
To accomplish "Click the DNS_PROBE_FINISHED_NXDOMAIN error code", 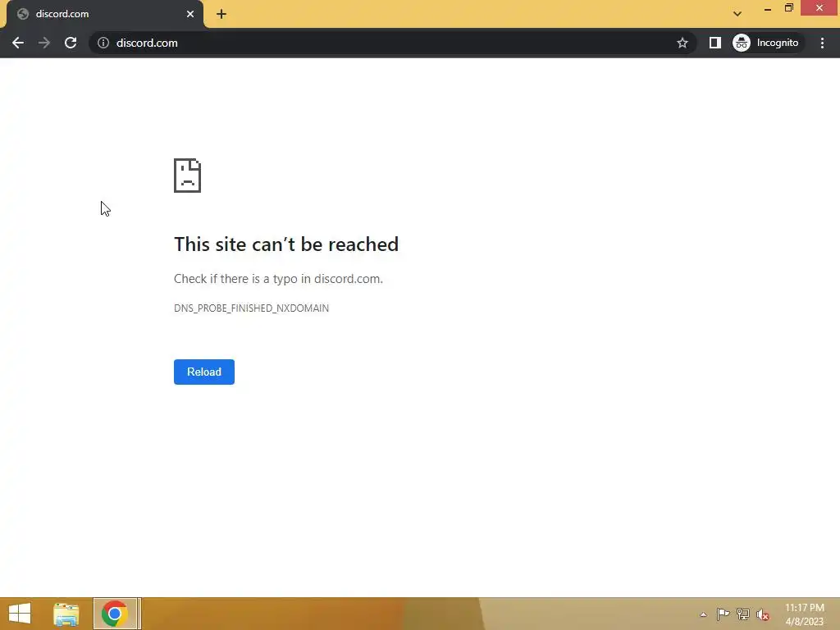I will point(251,308).
